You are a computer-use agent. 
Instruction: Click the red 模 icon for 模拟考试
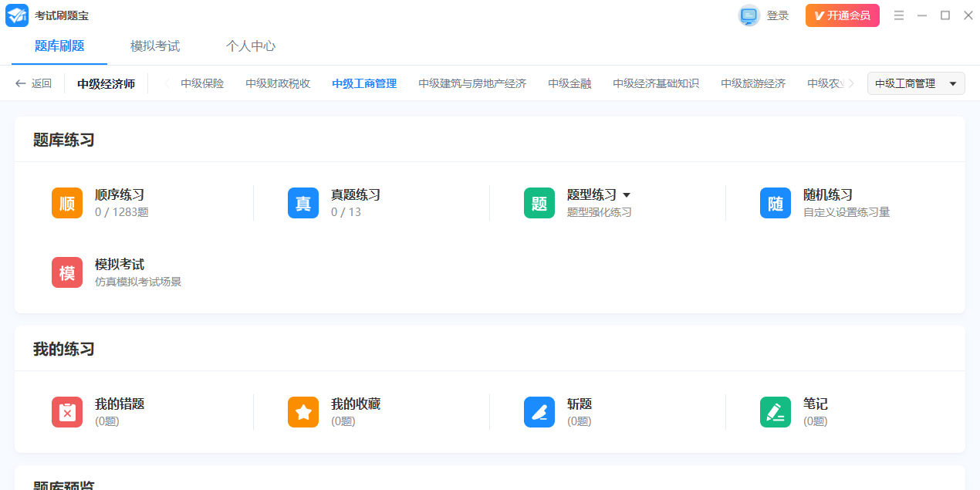(67, 273)
